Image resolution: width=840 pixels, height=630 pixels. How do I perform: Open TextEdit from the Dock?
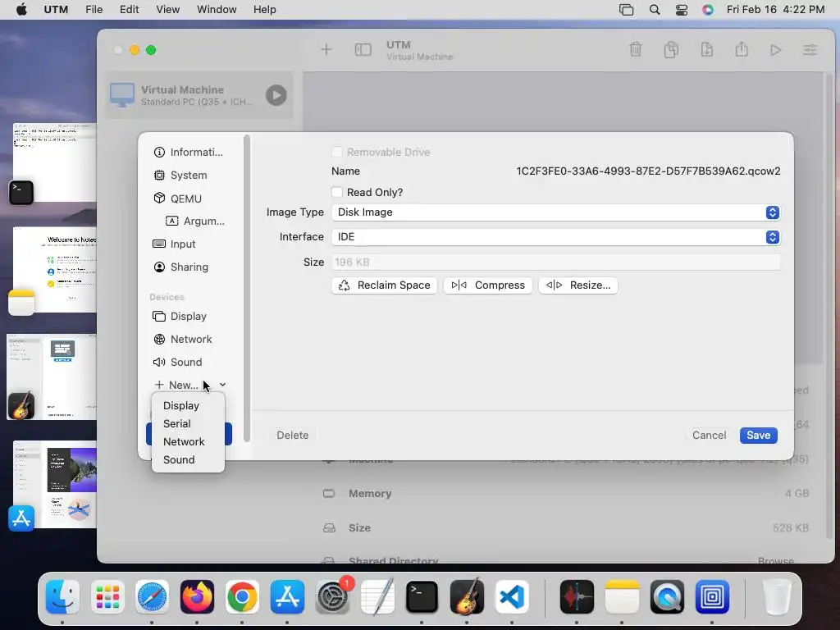pyautogui.click(x=377, y=597)
